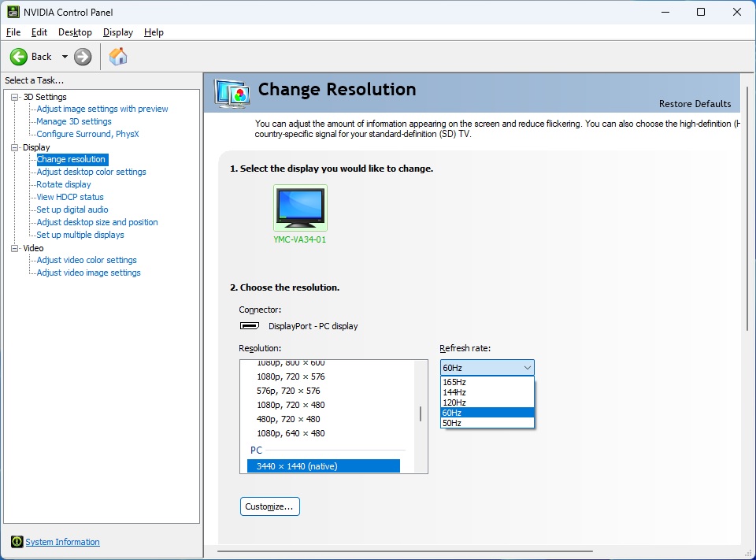Choose 50Hz refresh rate
The image size is (756, 560).
(x=487, y=423)
